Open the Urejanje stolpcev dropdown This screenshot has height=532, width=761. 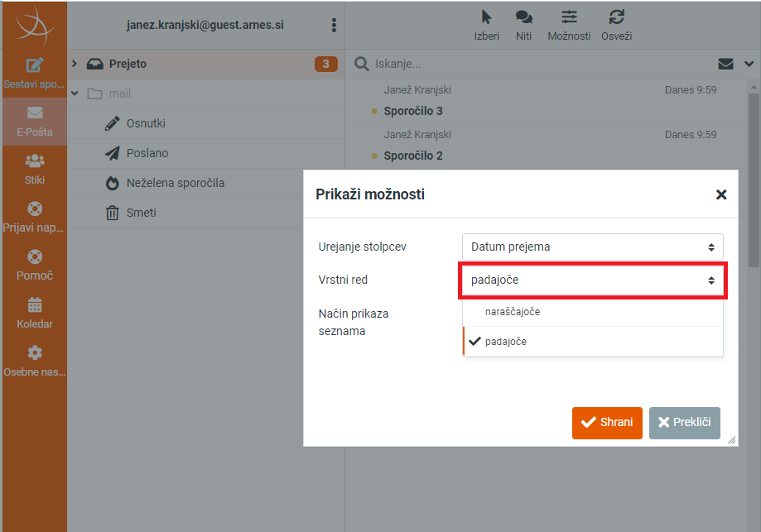coord(593,247)
